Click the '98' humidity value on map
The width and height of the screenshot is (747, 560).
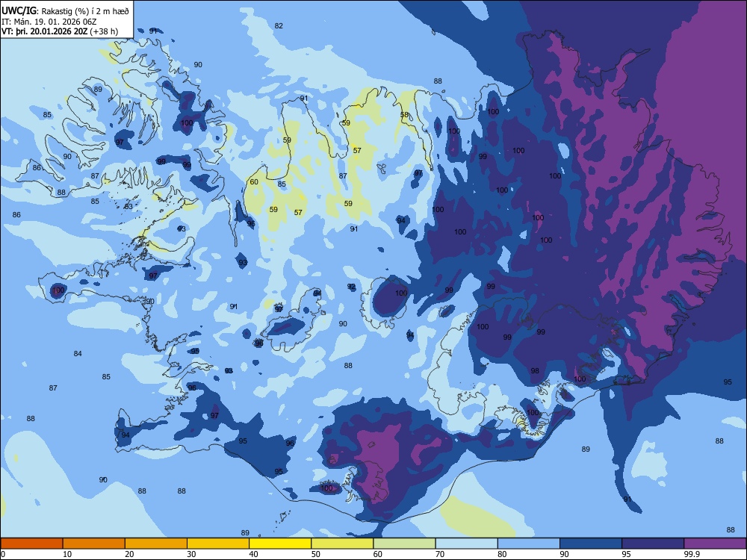pyautogui.click(x=535, y=371)
